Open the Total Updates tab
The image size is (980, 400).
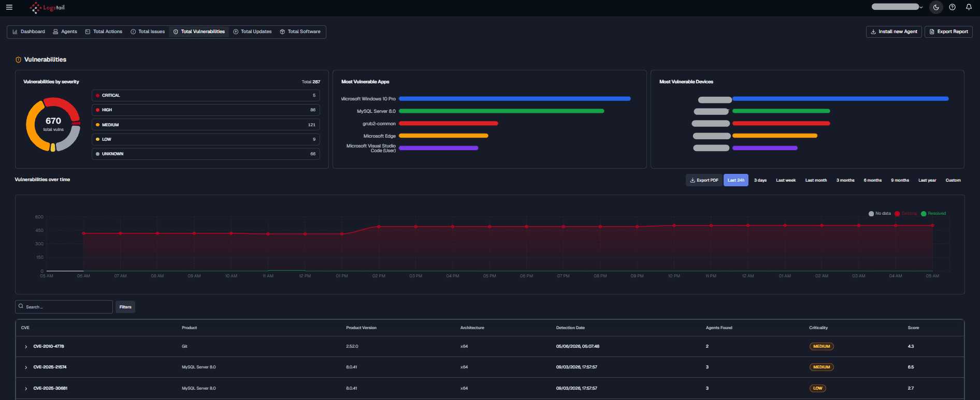252,32
